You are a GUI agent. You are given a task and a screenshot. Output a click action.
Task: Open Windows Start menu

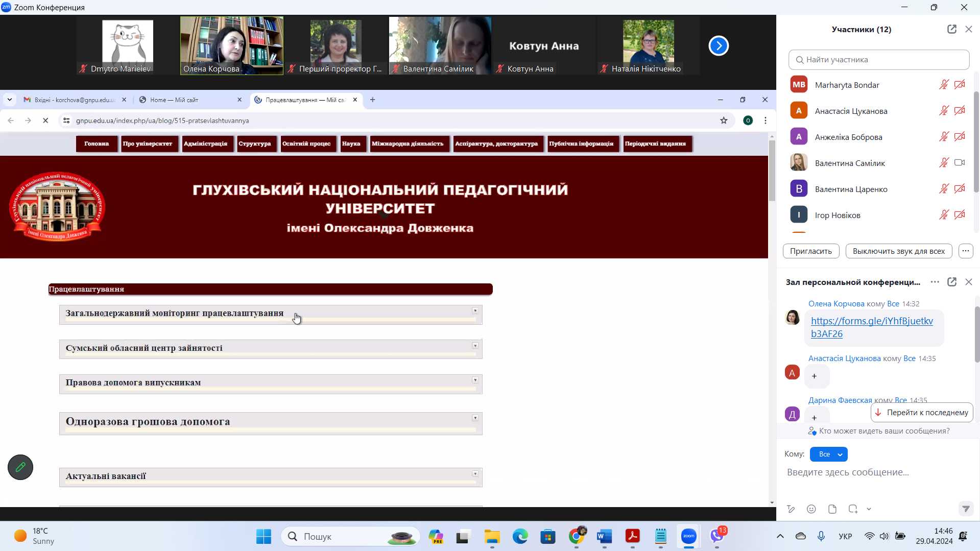click(264, 536)
